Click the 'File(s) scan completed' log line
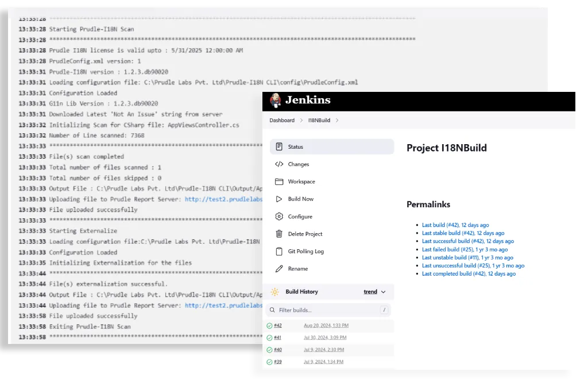Viewport: 588px width, 379px height. point(87,157)
